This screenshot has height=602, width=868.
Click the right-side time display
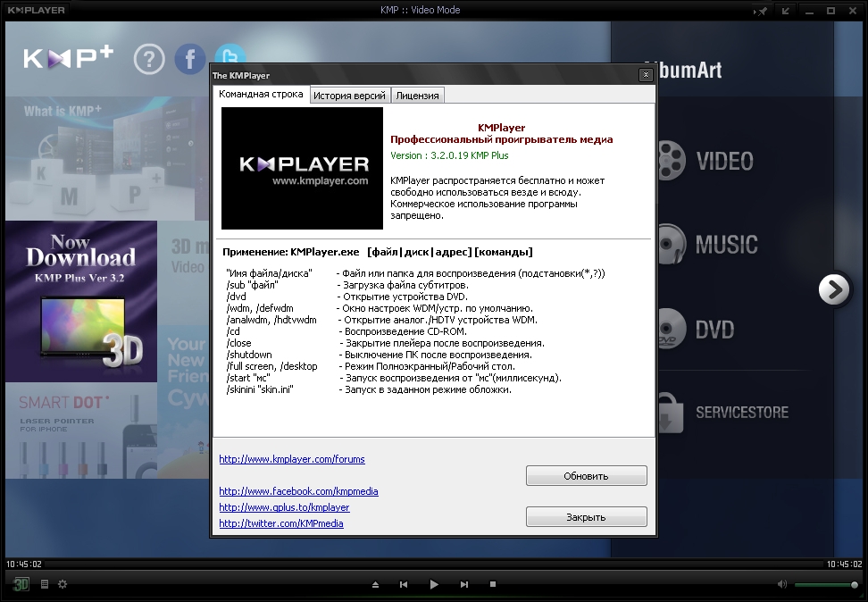click(844, 564)
